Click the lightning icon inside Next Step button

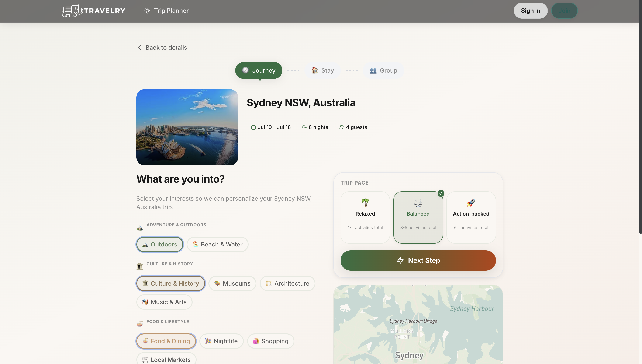(x=401, y=260)
